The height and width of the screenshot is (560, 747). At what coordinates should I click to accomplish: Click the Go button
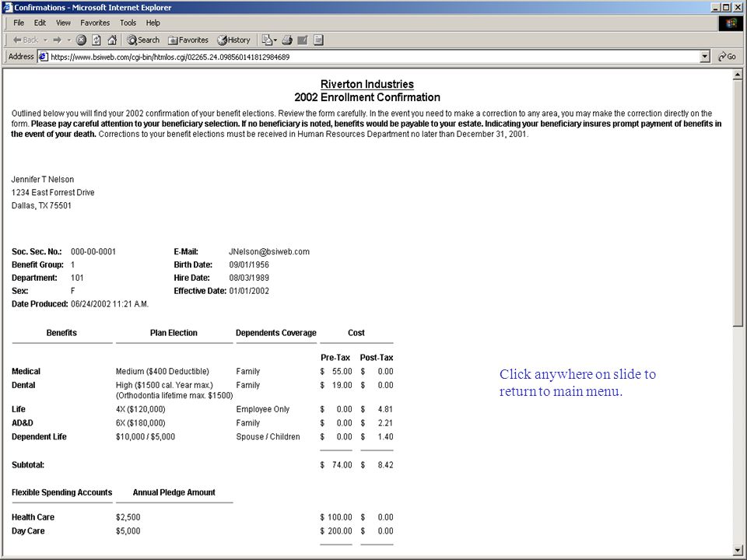727,57
